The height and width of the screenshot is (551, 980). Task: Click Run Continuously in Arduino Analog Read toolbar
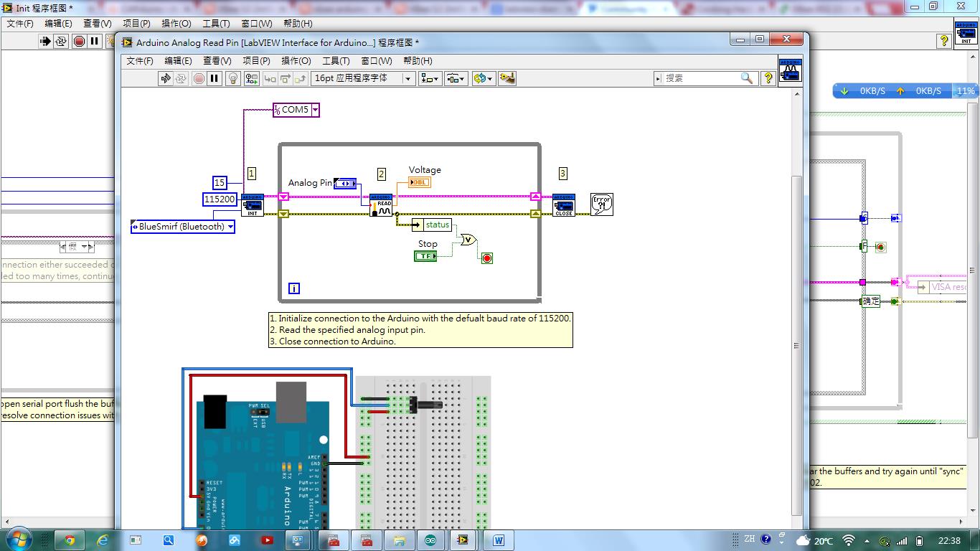(x=182, y=78)
